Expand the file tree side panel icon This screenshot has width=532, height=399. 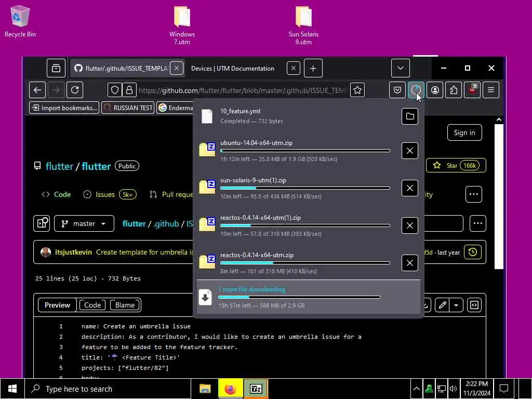coord(42,223)
